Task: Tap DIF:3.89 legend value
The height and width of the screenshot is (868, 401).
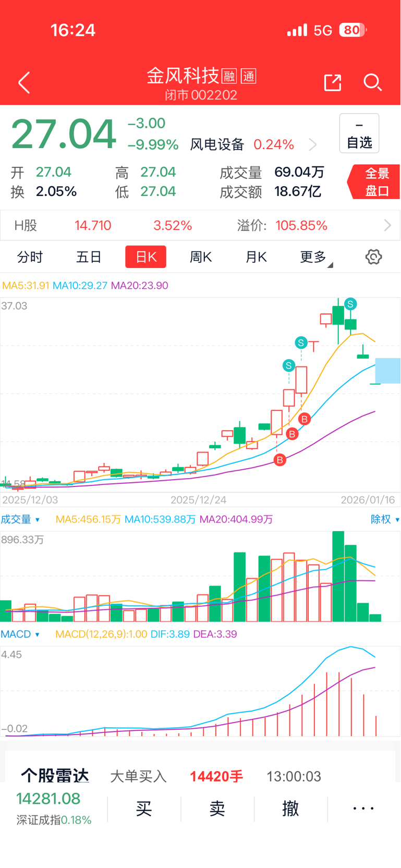Action: click(x=170, y=634)
